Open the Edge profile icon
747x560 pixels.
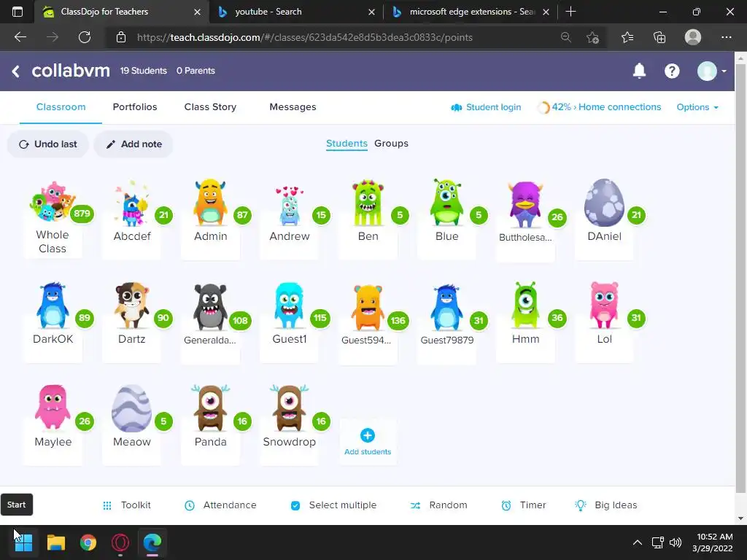point(693,37)
